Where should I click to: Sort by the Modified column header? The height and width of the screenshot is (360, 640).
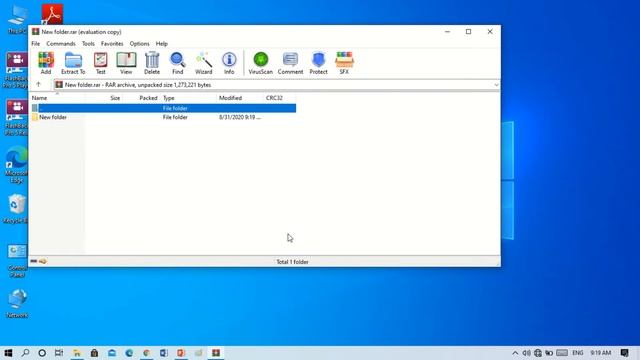coord(240,98)
